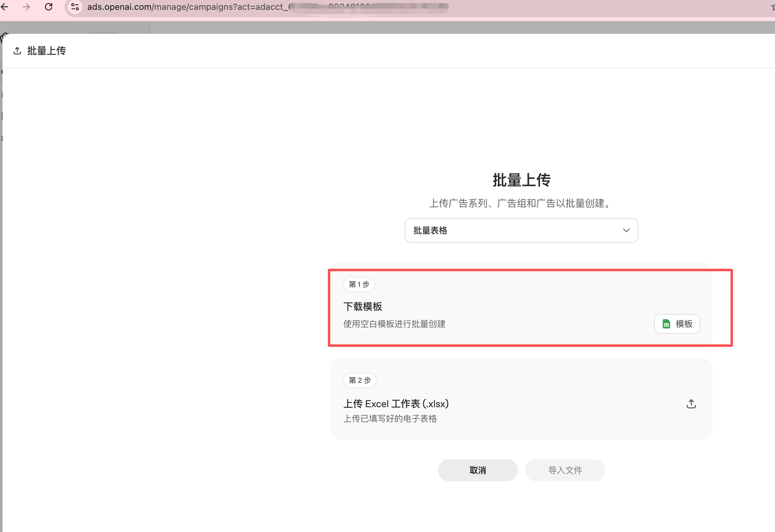Viewport: 775px width, 532px height.
Task: Open the 批量表格 dropdown
Action: (x=521, y=230)
